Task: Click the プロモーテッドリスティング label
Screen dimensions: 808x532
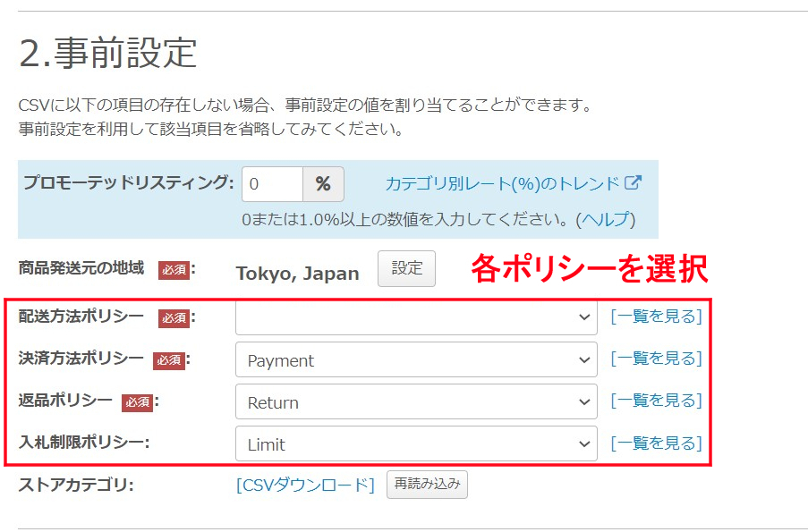Action: click(x=128, y=182)
